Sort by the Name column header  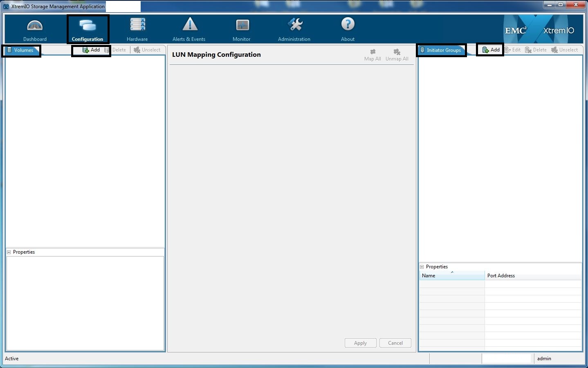click(451, 276)
